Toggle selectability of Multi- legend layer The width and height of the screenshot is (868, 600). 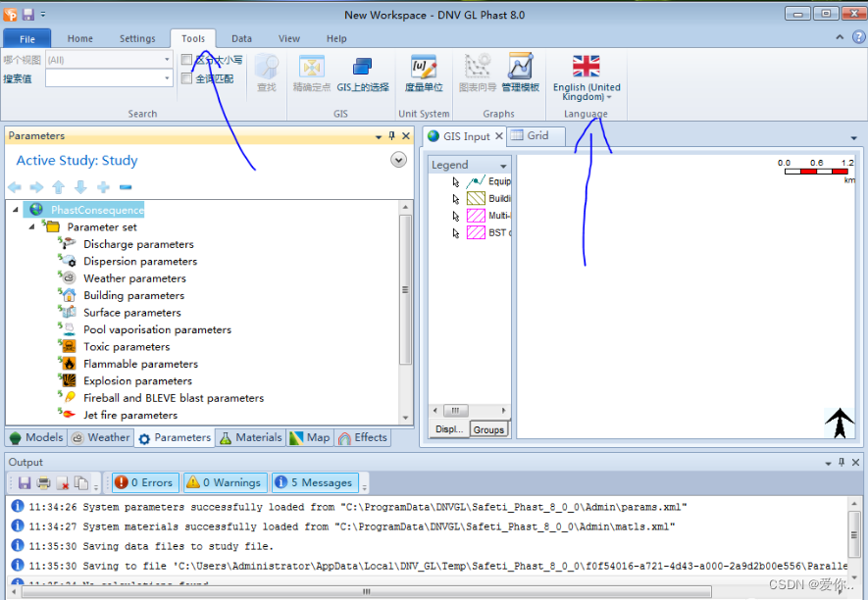(456, 216)
